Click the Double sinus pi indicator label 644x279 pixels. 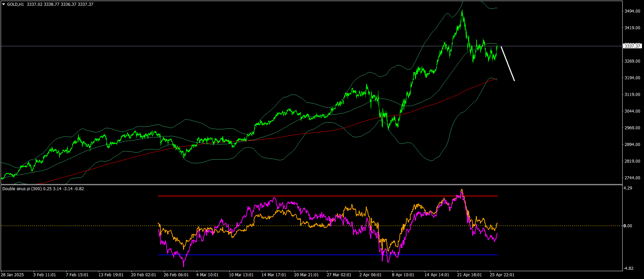[43, 188]
